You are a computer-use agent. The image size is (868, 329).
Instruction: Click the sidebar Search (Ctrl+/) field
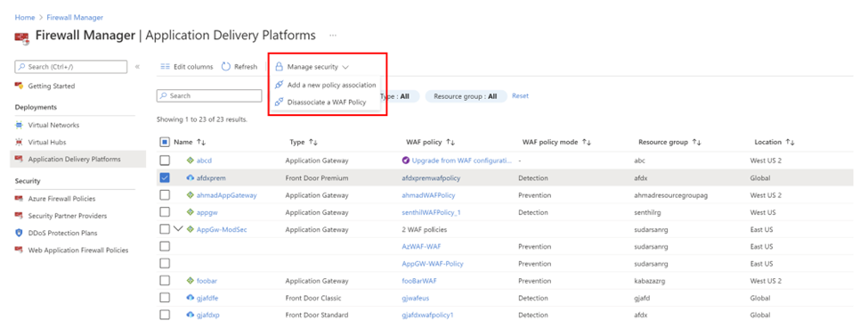71,67
